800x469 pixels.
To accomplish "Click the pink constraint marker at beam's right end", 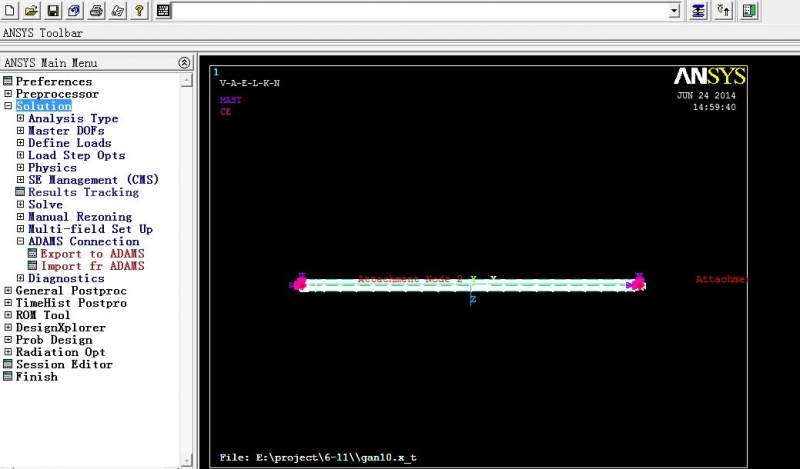I will pyautogui.click(x=637, y=282).
